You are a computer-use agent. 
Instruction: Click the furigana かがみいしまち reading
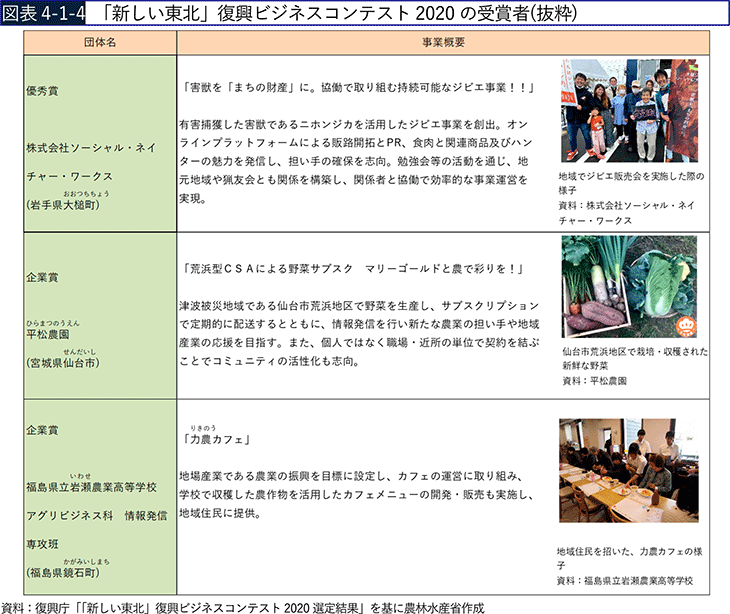(86, 562)
